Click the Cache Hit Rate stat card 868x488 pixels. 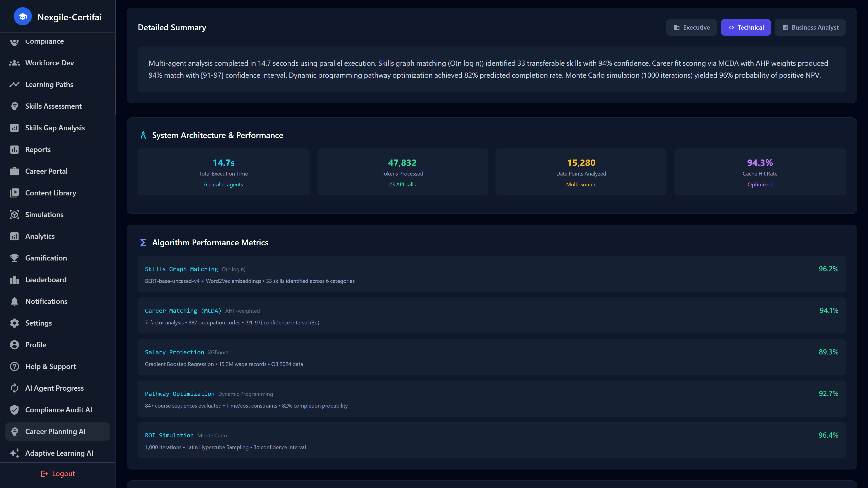click(759, 172)
